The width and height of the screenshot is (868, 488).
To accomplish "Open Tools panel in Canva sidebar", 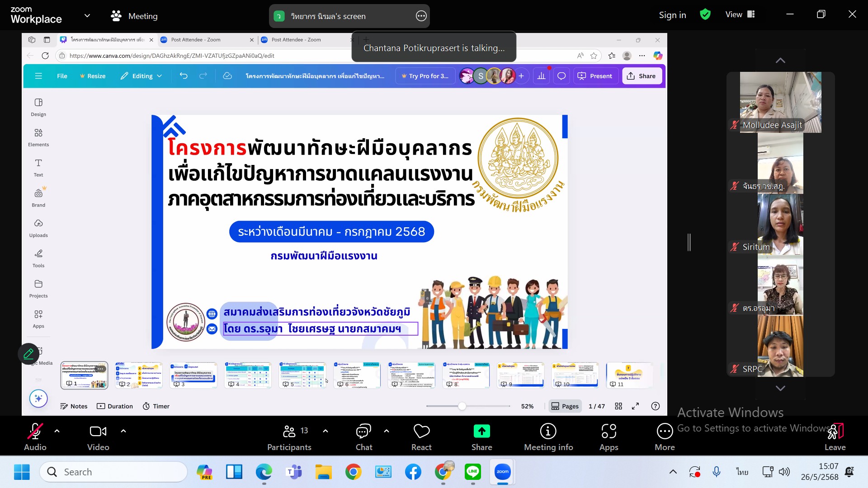I will (38, 258).
